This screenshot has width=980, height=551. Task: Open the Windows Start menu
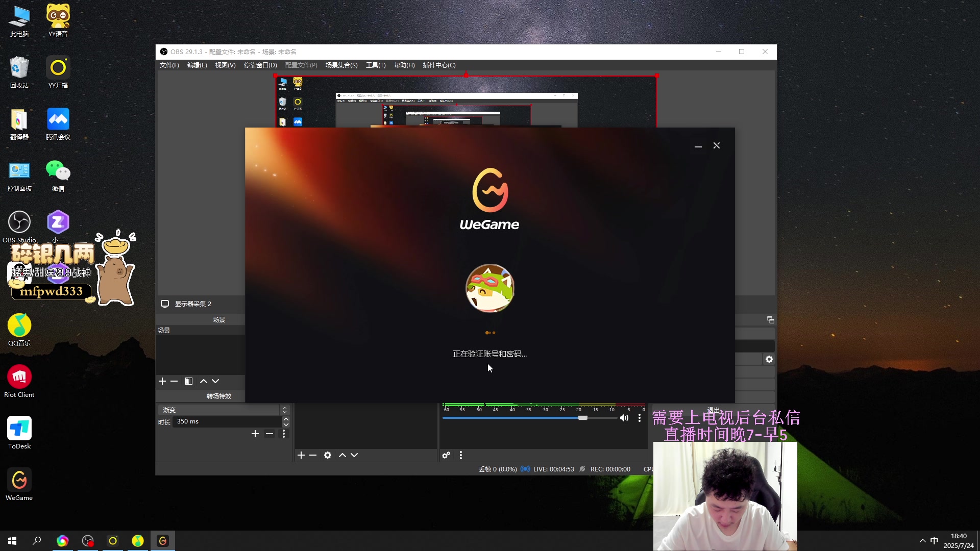point(12,541)
